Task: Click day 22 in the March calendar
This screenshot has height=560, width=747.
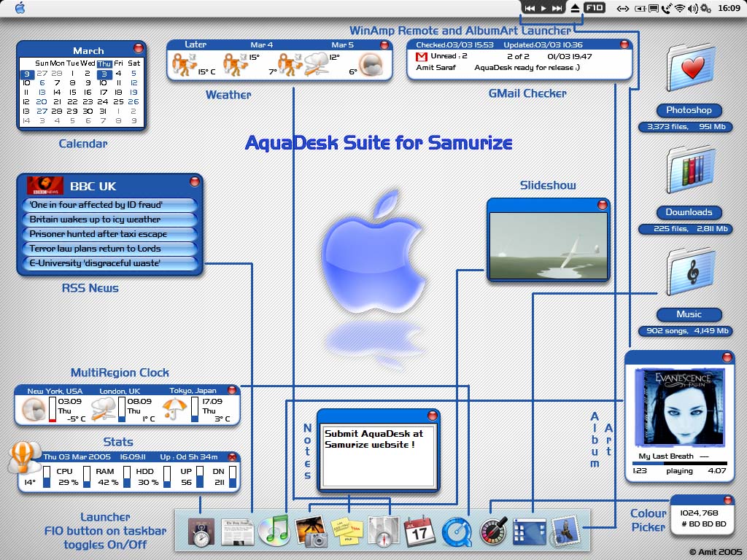Action: tap(72, 101)
